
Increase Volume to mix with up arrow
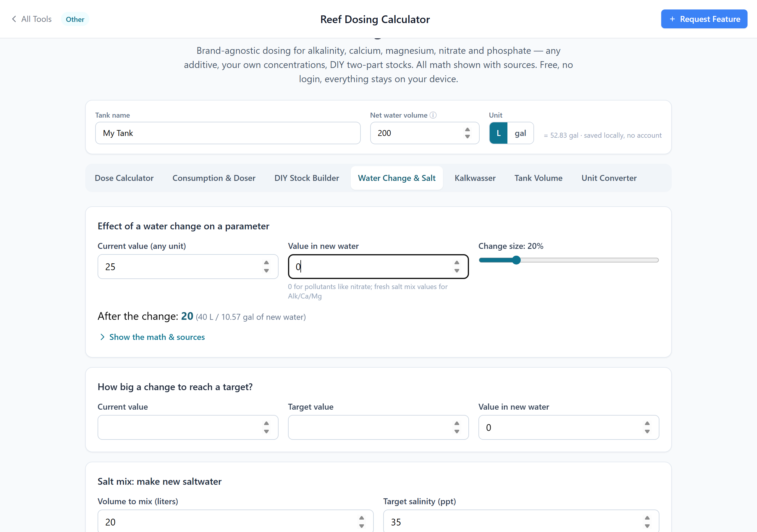tap(361, 518)
